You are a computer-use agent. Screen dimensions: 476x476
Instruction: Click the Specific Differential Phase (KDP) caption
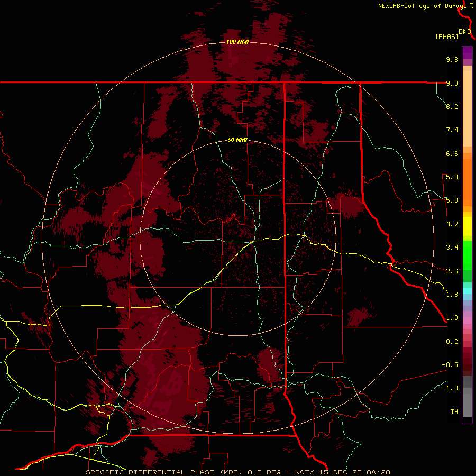(165, 472)
